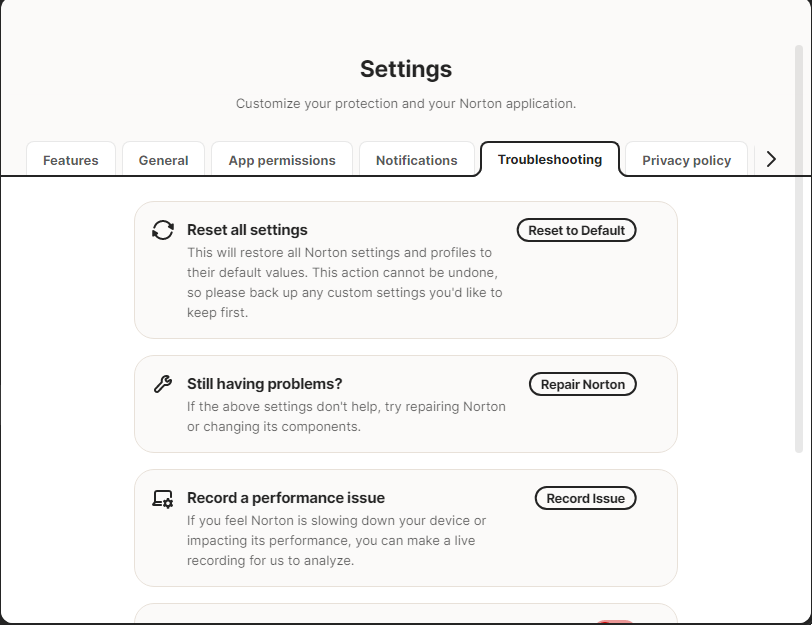The width and height of the screenshot is (812, 625).
Task: Click the Record a performance issue heading
Action: pos(286,498)
